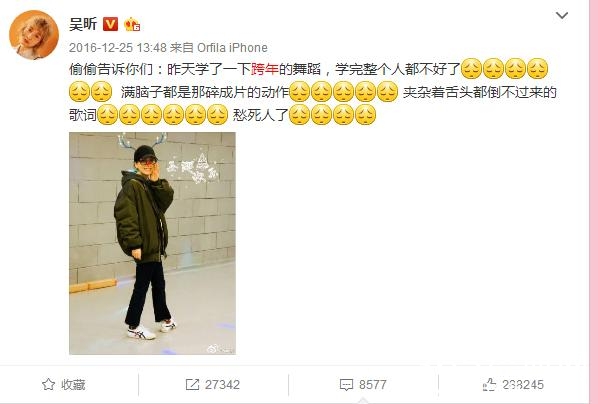The image size is (598, 404).
Task: Click the first sad emoji after 不好了
Action: [472, 69]
